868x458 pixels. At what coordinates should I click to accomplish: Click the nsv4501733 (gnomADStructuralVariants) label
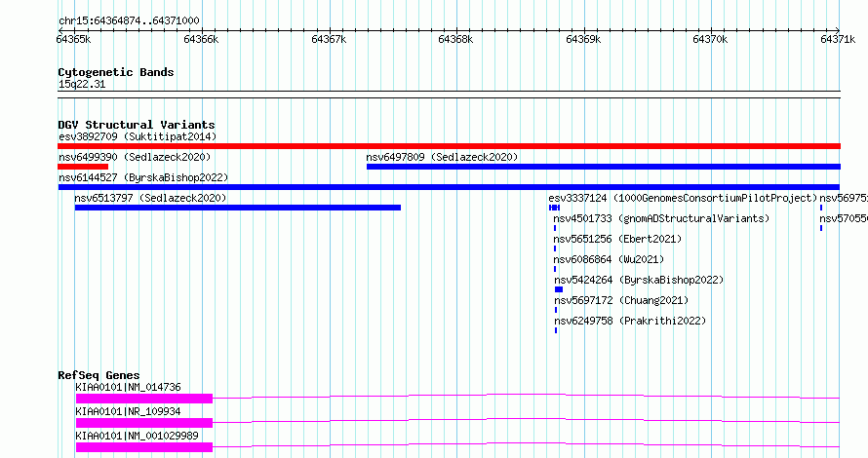661,218
